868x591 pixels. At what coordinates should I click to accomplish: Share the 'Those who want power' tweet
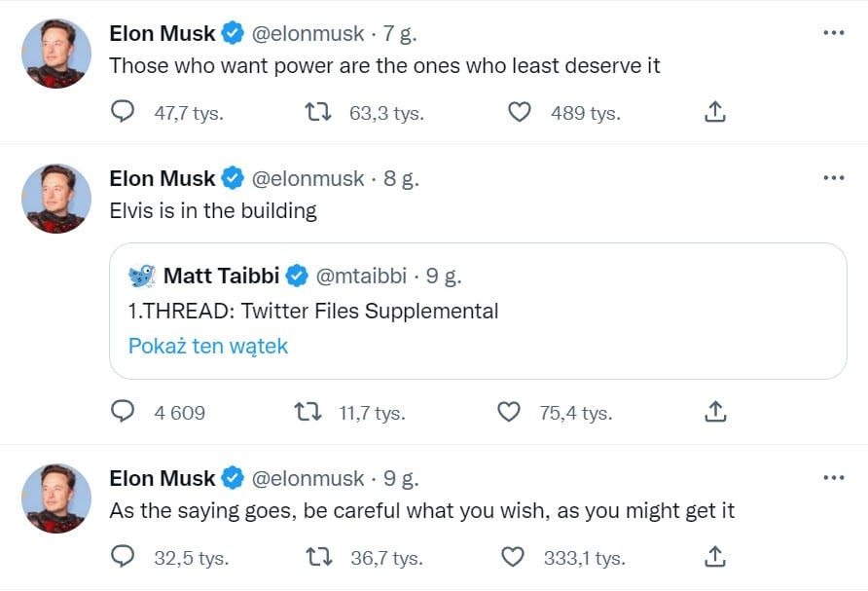tap(714, 111)
